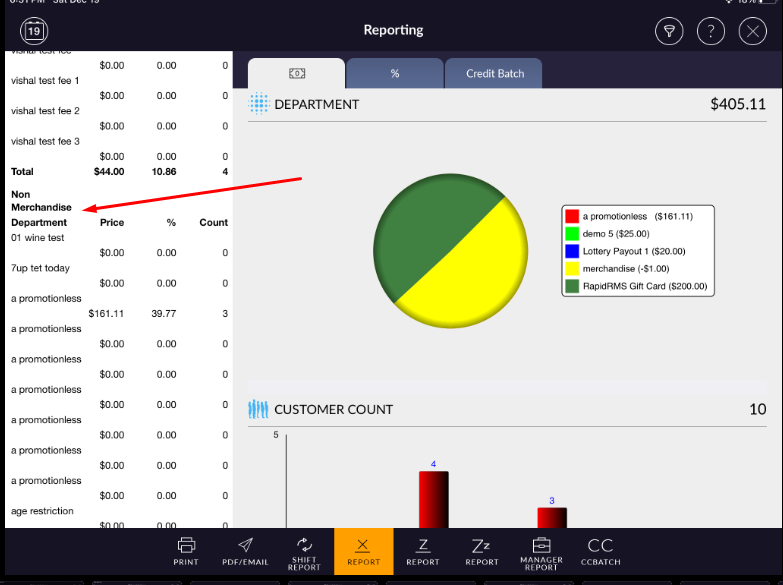
Task: Open the CC Batch report
Action: point(600,551)
